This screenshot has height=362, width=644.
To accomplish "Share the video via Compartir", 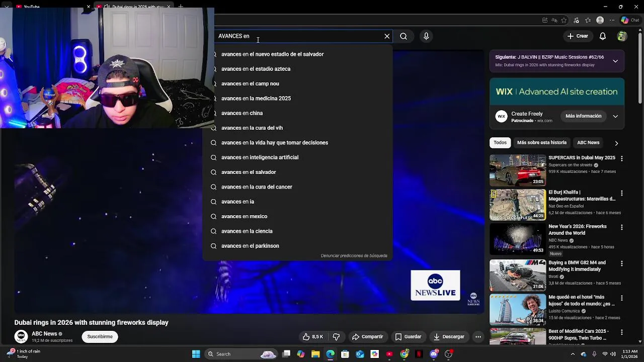I will (x=368, y=337).
